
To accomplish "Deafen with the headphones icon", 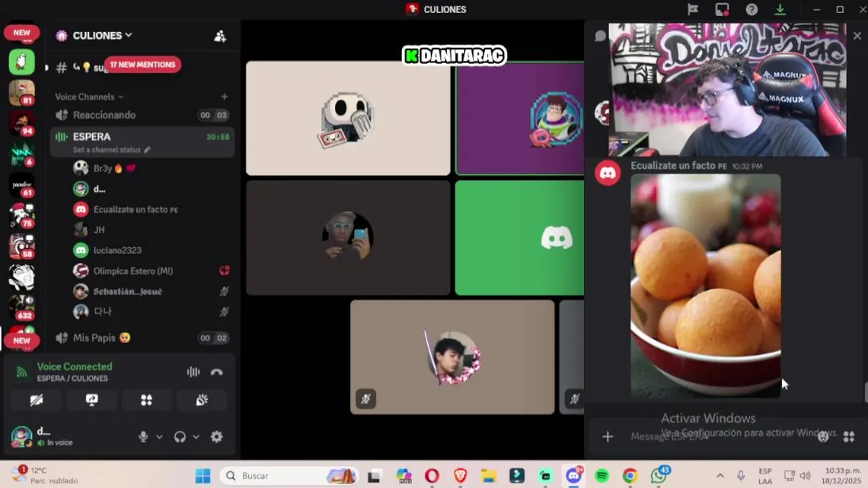I will click(x=180, y=437).
